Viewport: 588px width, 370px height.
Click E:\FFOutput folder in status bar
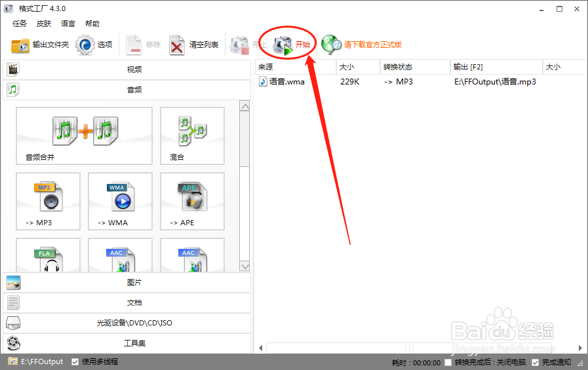(35, 361)
